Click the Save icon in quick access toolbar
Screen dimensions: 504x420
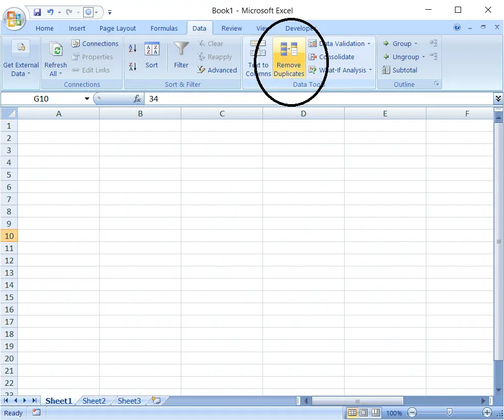[37, 12]
